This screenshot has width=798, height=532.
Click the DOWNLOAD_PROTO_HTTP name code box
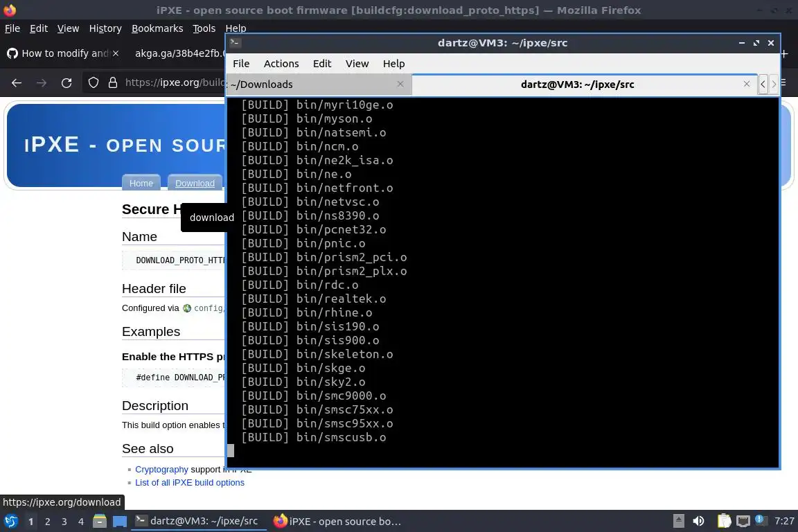(x=174, y=260)
